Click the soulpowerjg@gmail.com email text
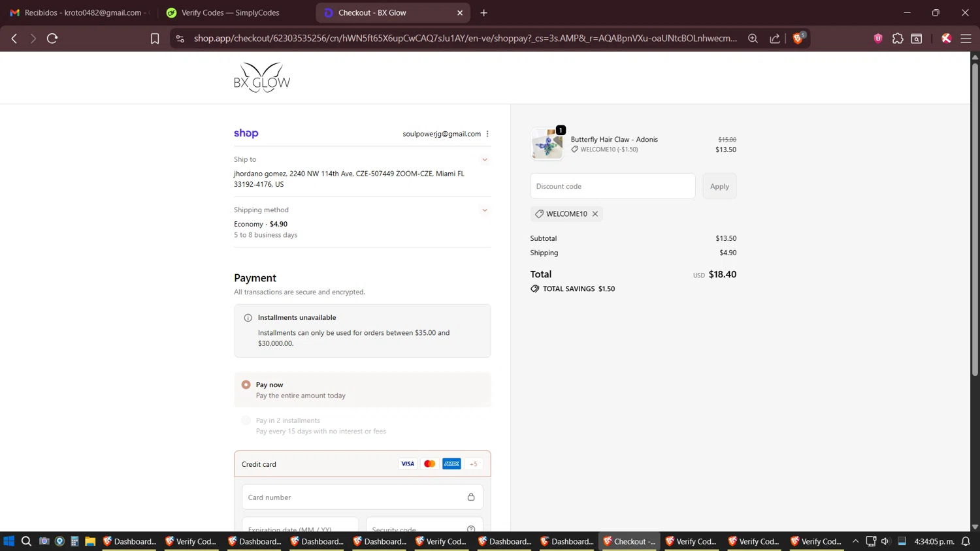This screenshot has width=980, height=551. point(442,134)
